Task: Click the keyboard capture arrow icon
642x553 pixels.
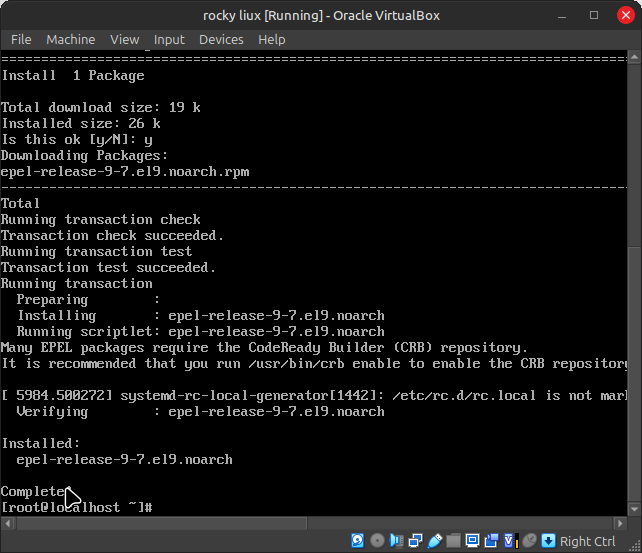Action: [x=547, y=541]
